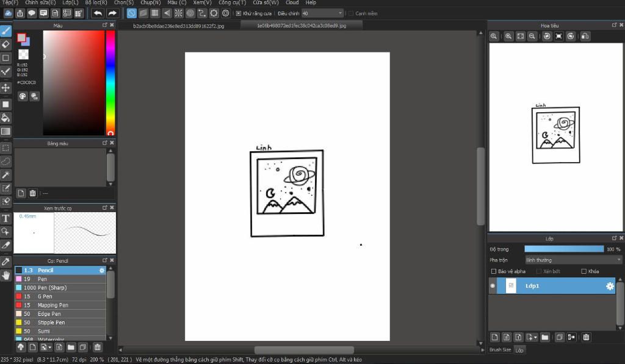Open the Bộ lọc(R) menu
625x364 pixels.
pos(96,2)
